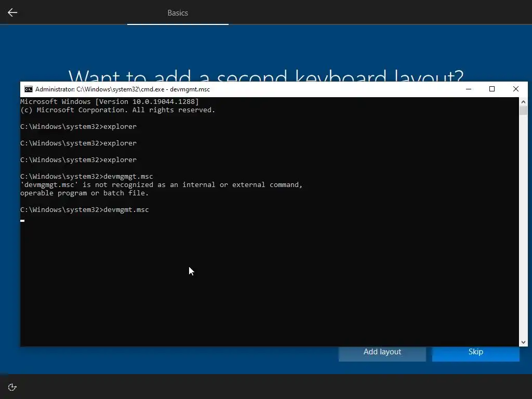This screenshot has width=532, height=399.
Task: Click the Add layout button
Action: tap(382, 352)
